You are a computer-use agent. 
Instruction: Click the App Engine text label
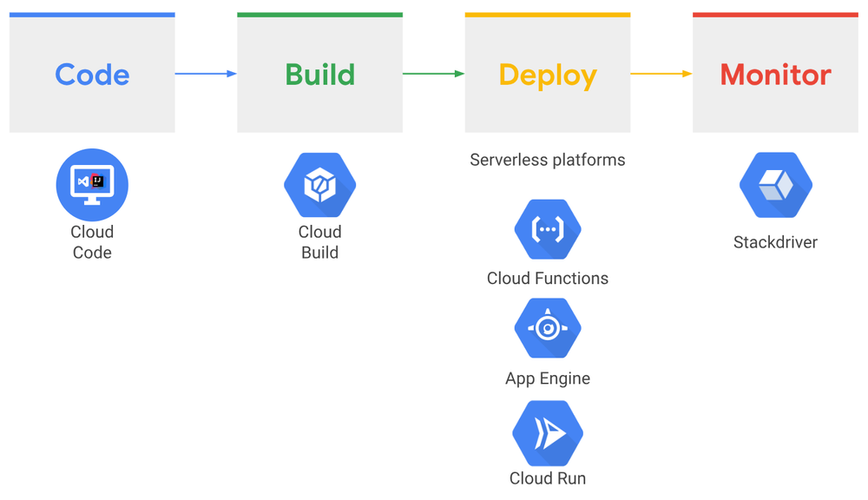pyautogui.click(x=548, y=378)
